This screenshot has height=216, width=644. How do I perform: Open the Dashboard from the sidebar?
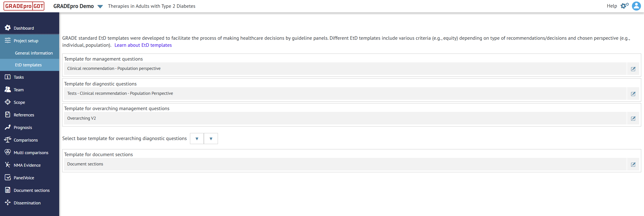coord(24,28)
